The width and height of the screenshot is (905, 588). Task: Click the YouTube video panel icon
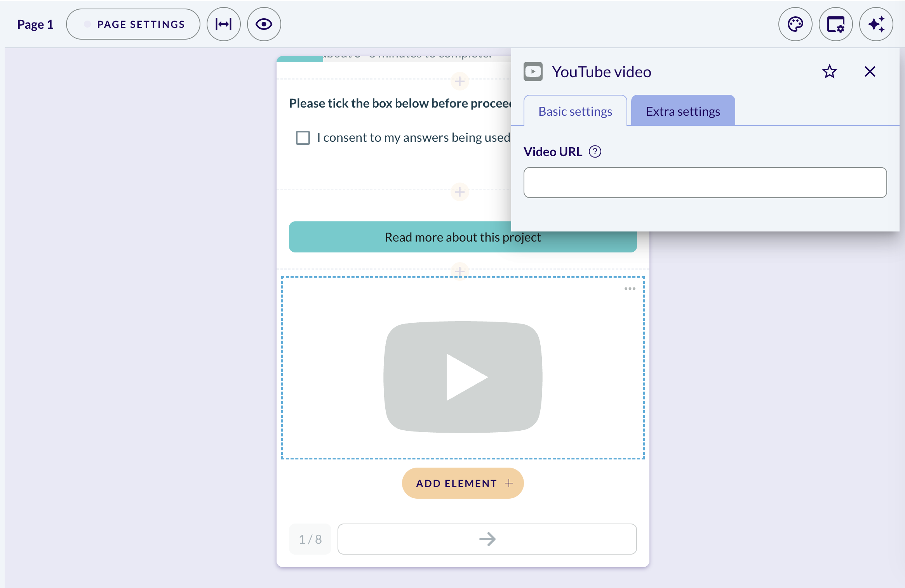[x=533, y=71]
